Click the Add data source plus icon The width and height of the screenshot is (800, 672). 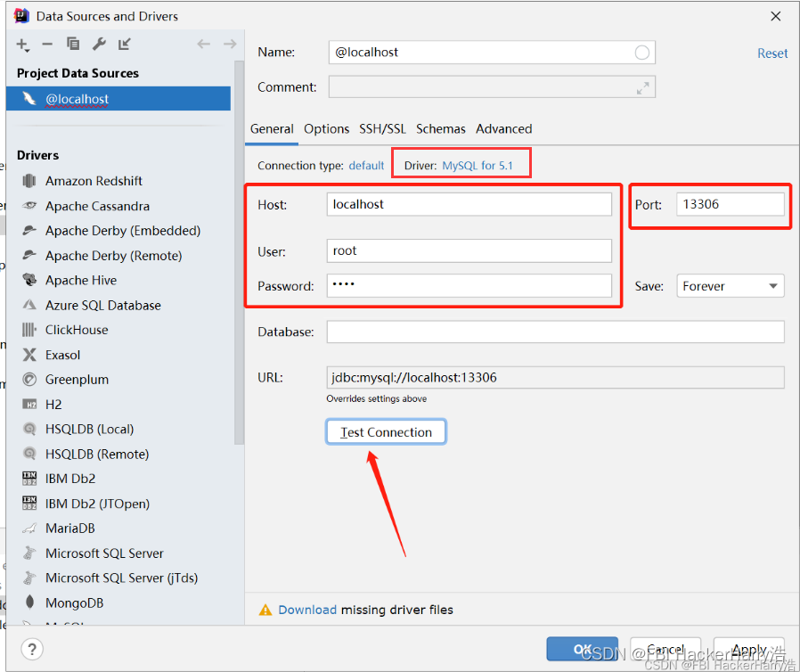click(22, 45)
